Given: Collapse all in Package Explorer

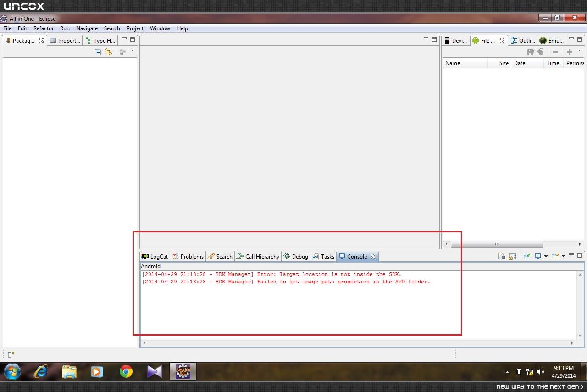Looking at the screenshot, I should pos(98,52).
